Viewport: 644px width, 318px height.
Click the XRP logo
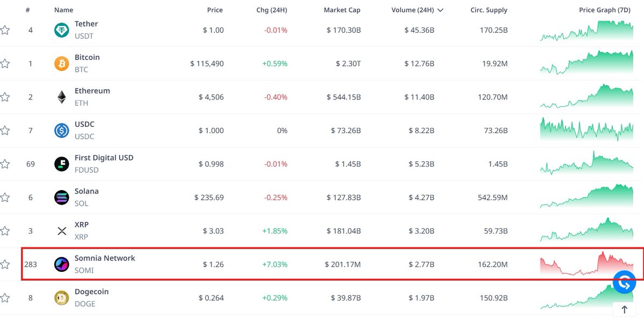click(x=61, y=230)
